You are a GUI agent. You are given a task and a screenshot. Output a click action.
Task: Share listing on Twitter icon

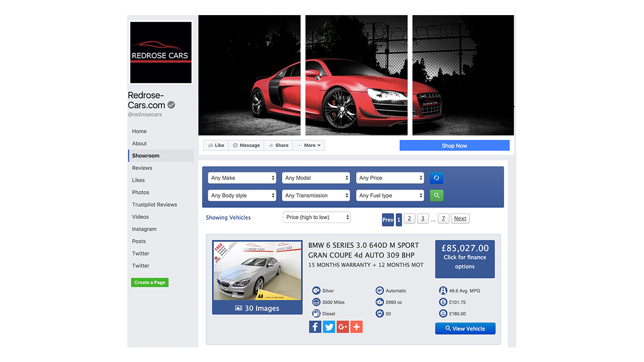[329, 327]
